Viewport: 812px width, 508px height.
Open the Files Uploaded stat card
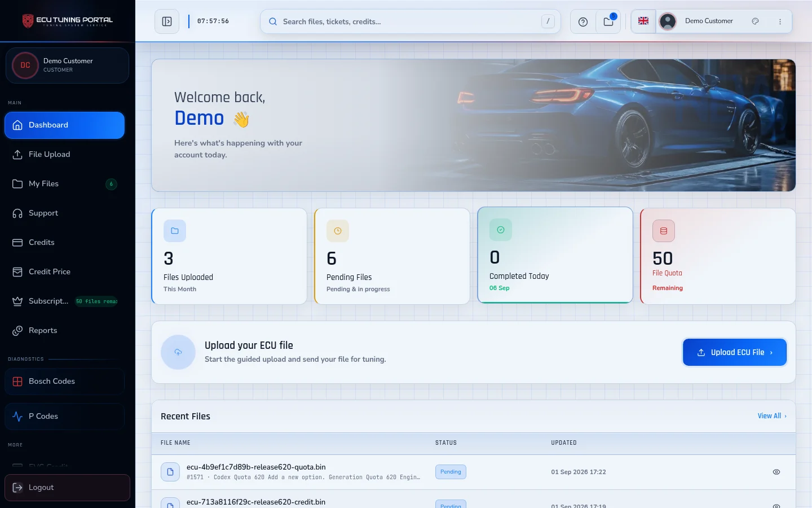(x=229, y=256)
